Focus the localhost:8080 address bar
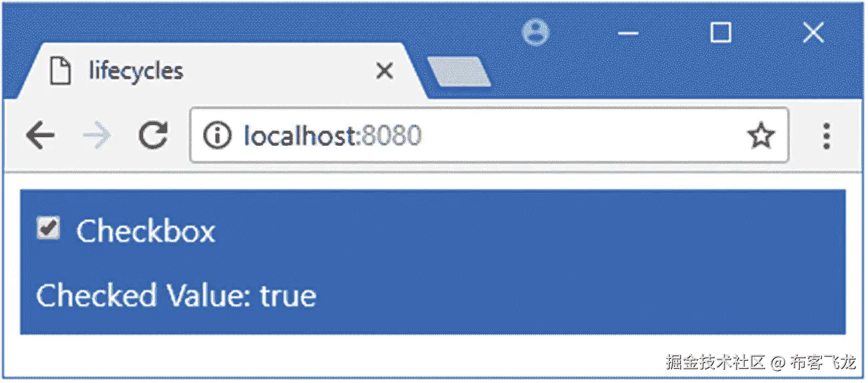868x383 pixels. pyautogui.click(x=489, y=136)
